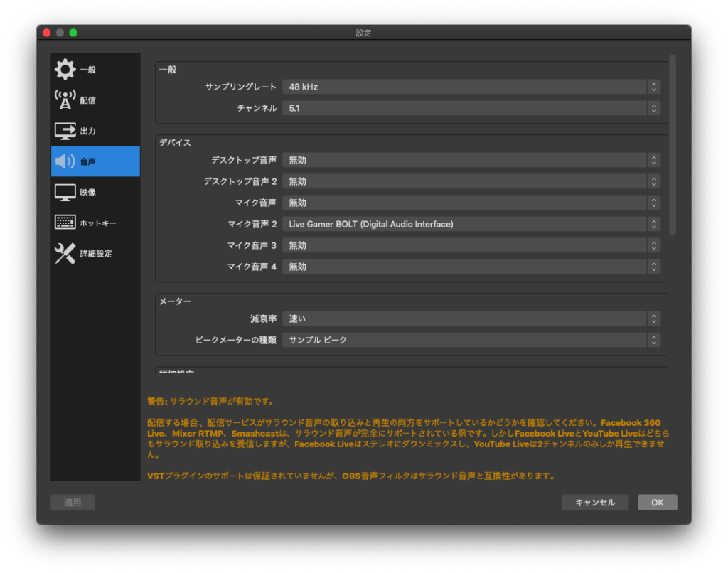Click stepper arrows on マイク音声 2 field

[654, 224]
